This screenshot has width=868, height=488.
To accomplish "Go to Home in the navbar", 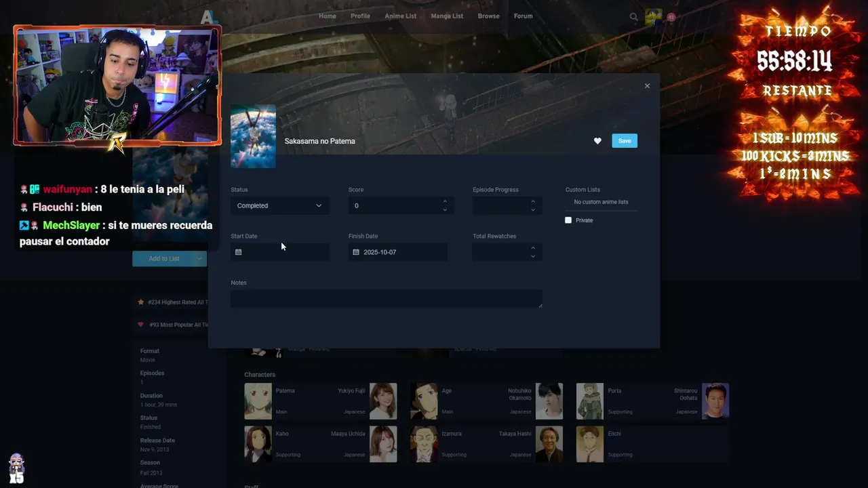I will coord(328,16).
